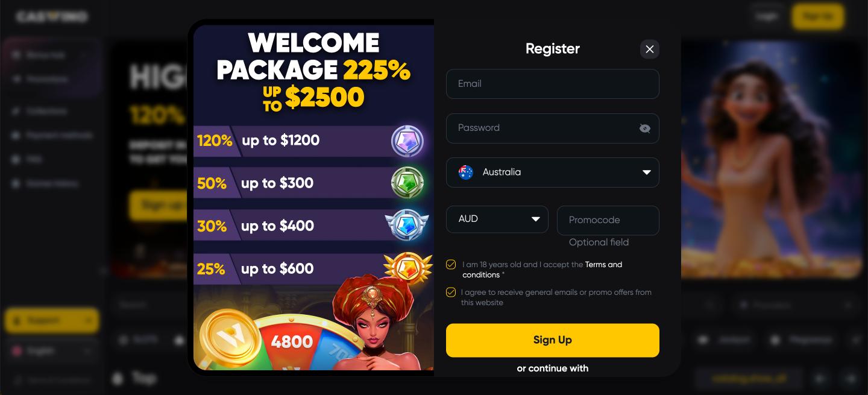Viewport: 868px width, 395px height.
Task: Focus the Email input field
Action: pos(552,84)
